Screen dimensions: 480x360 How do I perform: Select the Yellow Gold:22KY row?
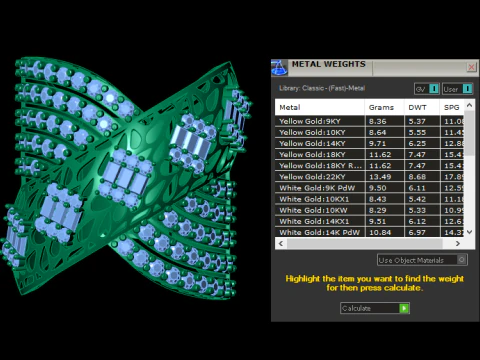[369, 177]
